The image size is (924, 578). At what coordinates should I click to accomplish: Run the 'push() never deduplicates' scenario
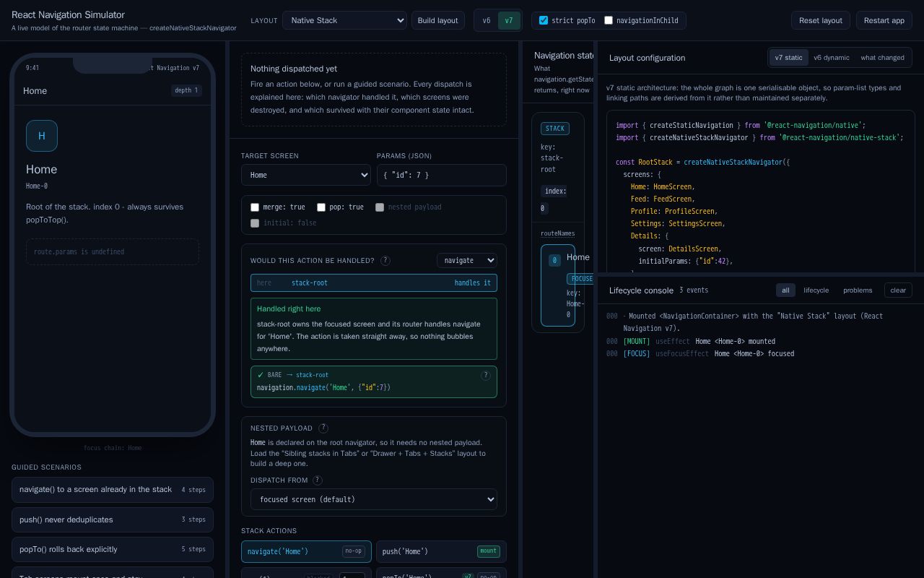click(x=113, y=519)
